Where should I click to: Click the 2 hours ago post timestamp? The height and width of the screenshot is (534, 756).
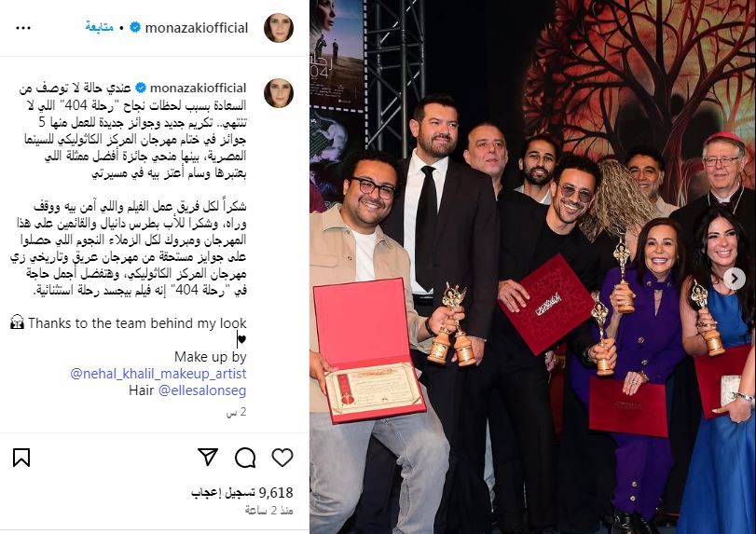269,511
